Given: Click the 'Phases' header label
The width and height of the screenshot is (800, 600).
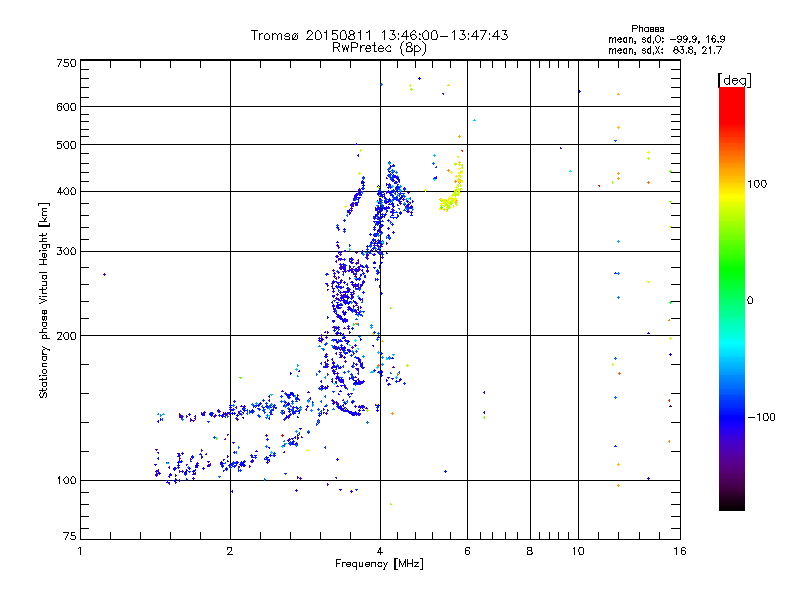Looking at the screenshot, I should (647, 29).
